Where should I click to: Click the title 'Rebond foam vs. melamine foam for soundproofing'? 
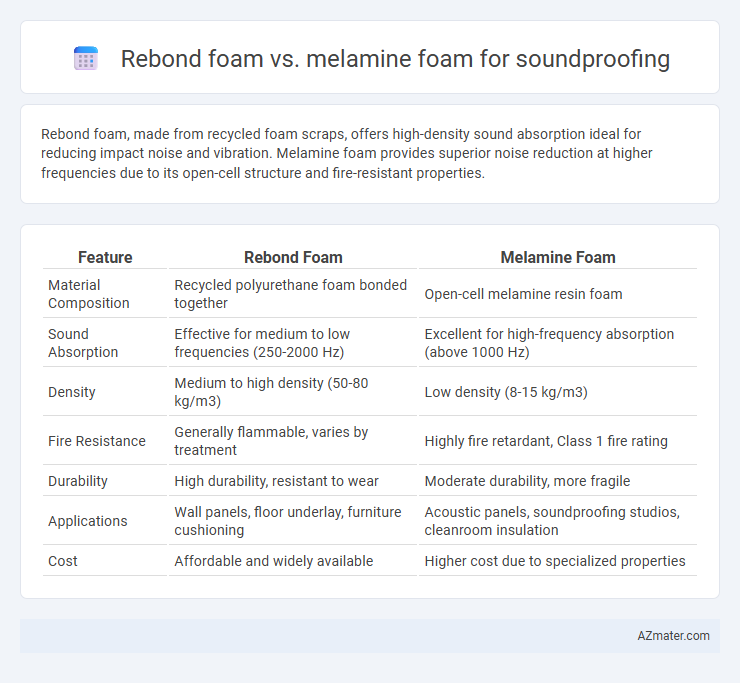395,59
